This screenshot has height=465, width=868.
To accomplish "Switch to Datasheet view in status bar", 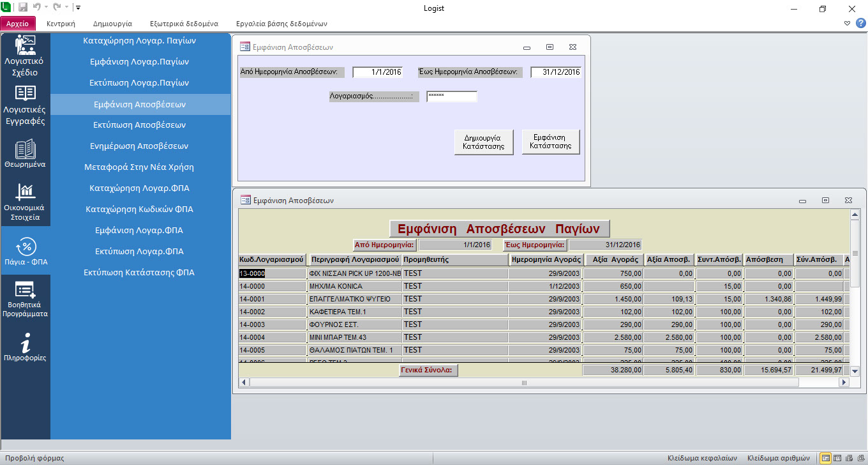I will (837, 458).
